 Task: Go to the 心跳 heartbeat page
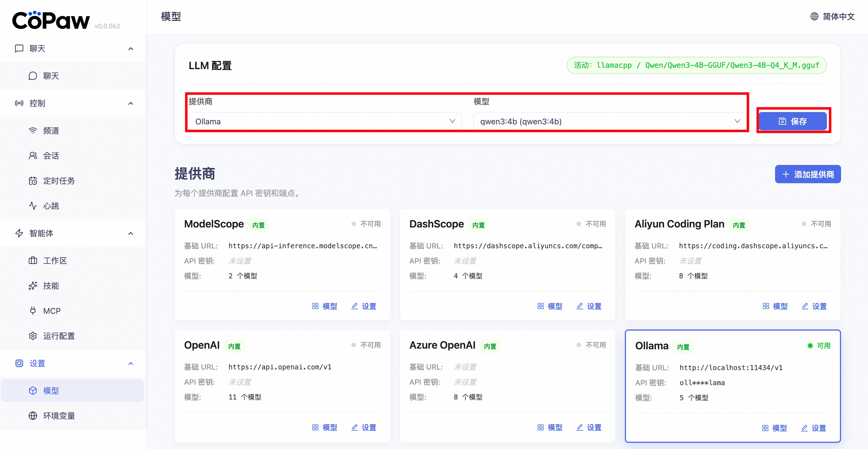coord(51,206)
